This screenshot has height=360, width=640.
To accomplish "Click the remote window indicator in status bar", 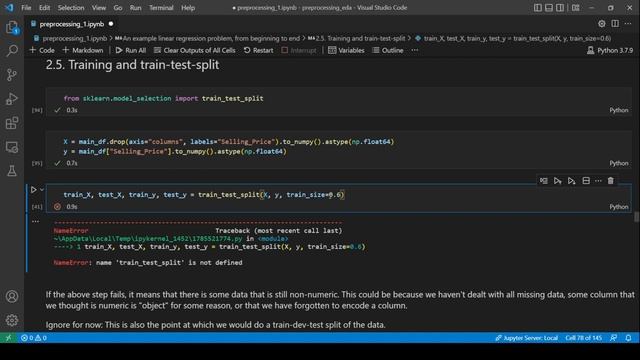I will [8, 338].
